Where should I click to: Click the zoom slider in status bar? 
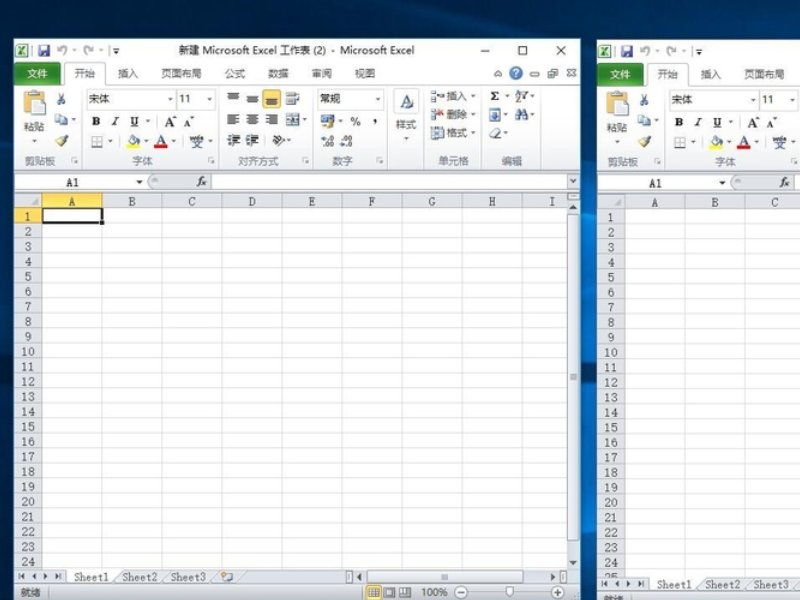point(509,592)
